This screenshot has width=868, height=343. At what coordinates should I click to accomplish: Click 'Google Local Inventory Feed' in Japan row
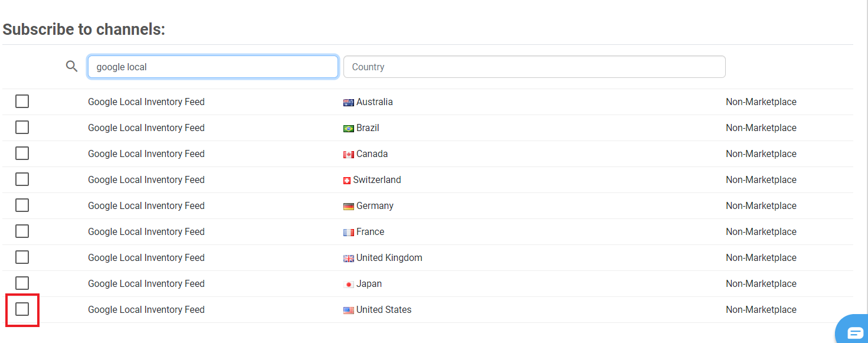[146, 283]
